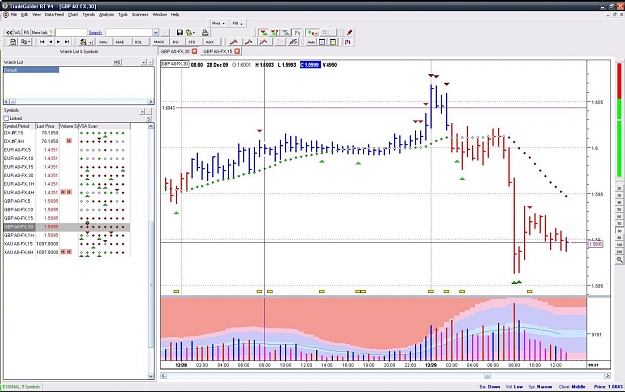Select the XAU A0-FX,15 symbol row
Screen dimensions: 625x392
tap(67, 244)
